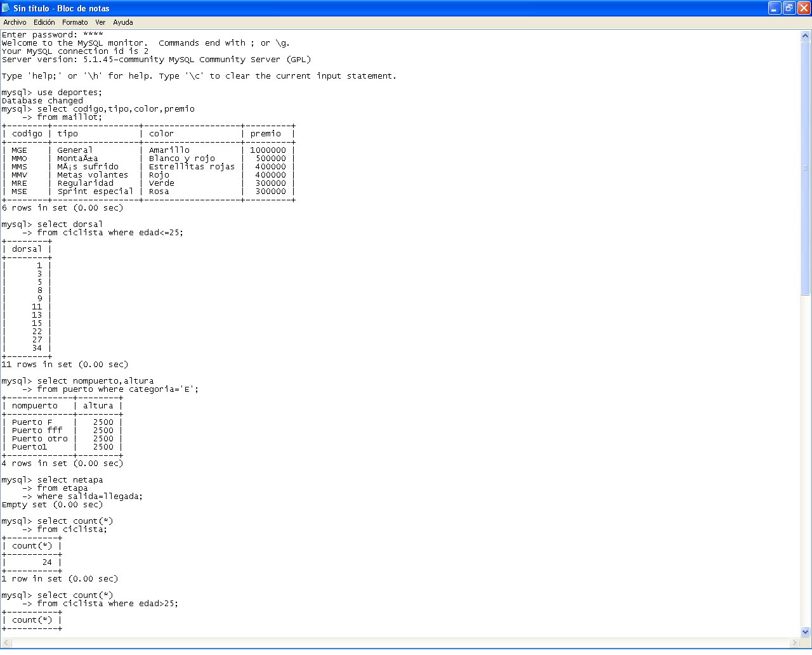Click the 'Puerto otro' row
Image resolution: width=812 pixels, height=655 pixels.
(62, 439)
